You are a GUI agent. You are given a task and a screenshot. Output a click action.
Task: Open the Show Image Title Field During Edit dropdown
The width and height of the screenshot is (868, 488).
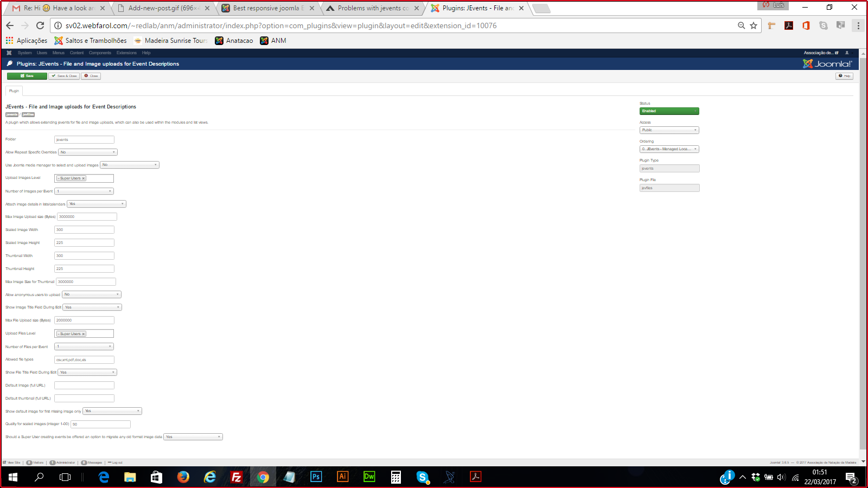(92, 307)
